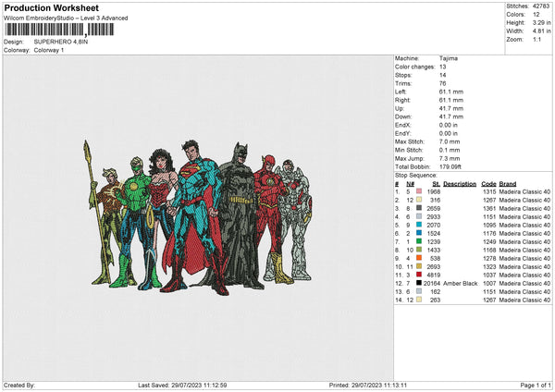
Task: Click thread code '1361' in stop 3
Action: pos(489,208)
